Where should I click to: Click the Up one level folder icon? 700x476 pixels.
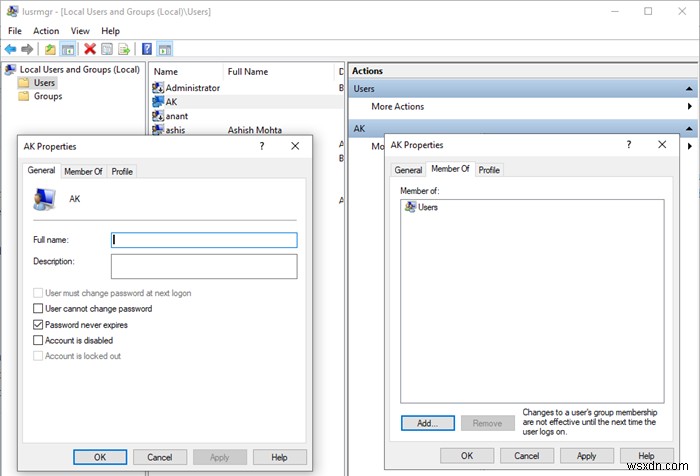point(50,49)
